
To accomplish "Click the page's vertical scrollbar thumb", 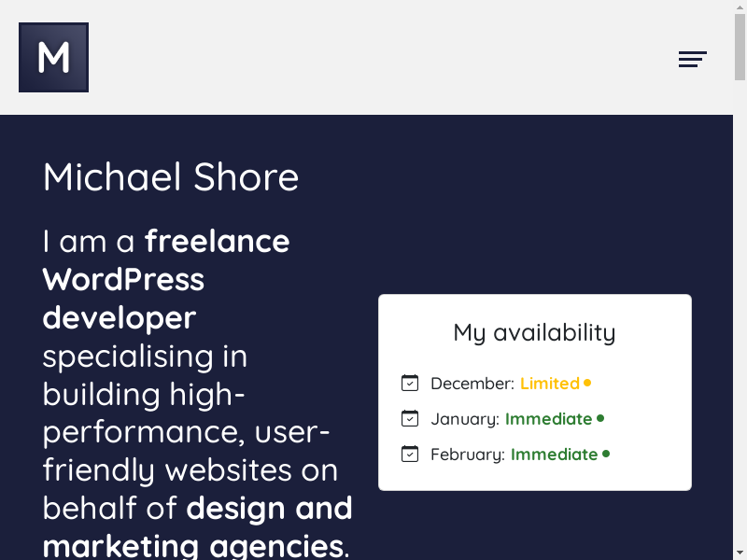I will [740, 47].
